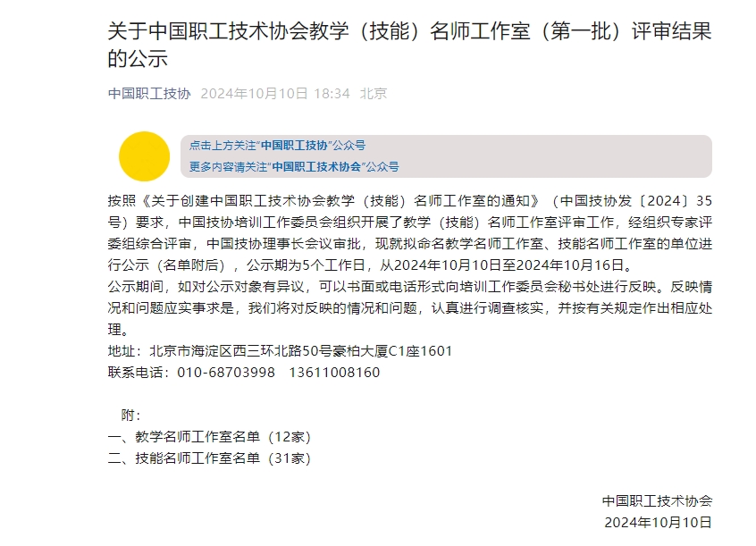Click the paragraph beginning 公示期间
This screenshot has height=546, width=756.
(409, 308)
